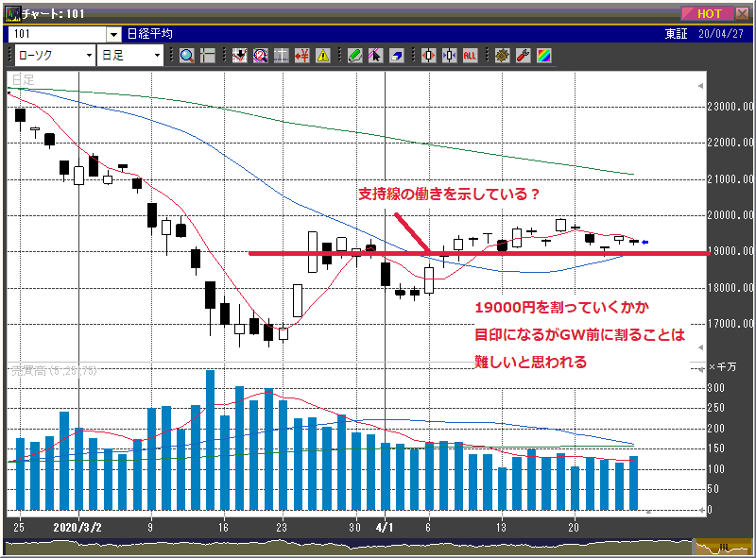Image resolution: width=756 pixels, height=558 pixels.
Task: Click the blue-arrows candle narrow icon
Action: pos(450,56)
